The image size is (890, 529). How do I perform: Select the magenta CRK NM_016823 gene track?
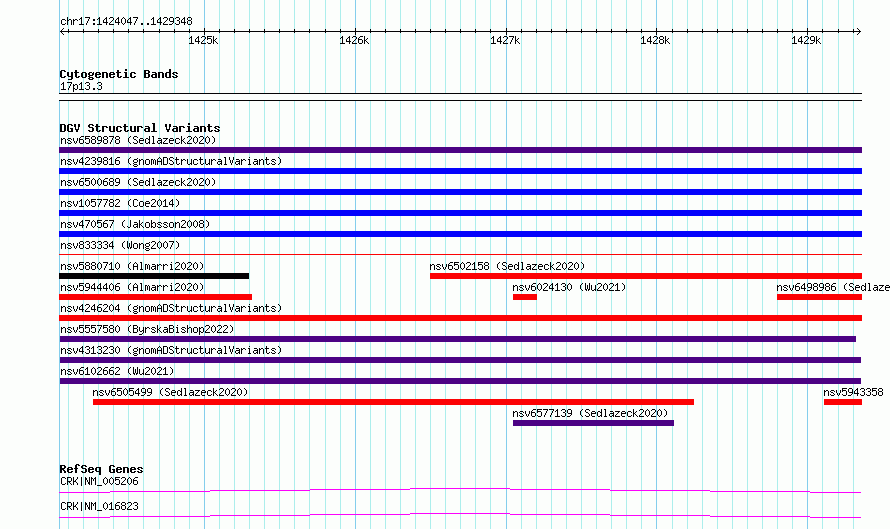pyautogui.click(x=460, y=515)
